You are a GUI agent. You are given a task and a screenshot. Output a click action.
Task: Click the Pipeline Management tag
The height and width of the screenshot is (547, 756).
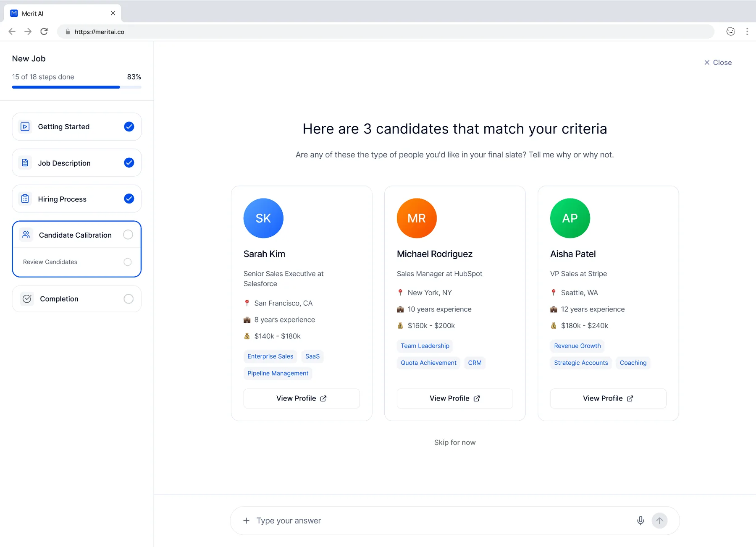click(x=278, y=373)
